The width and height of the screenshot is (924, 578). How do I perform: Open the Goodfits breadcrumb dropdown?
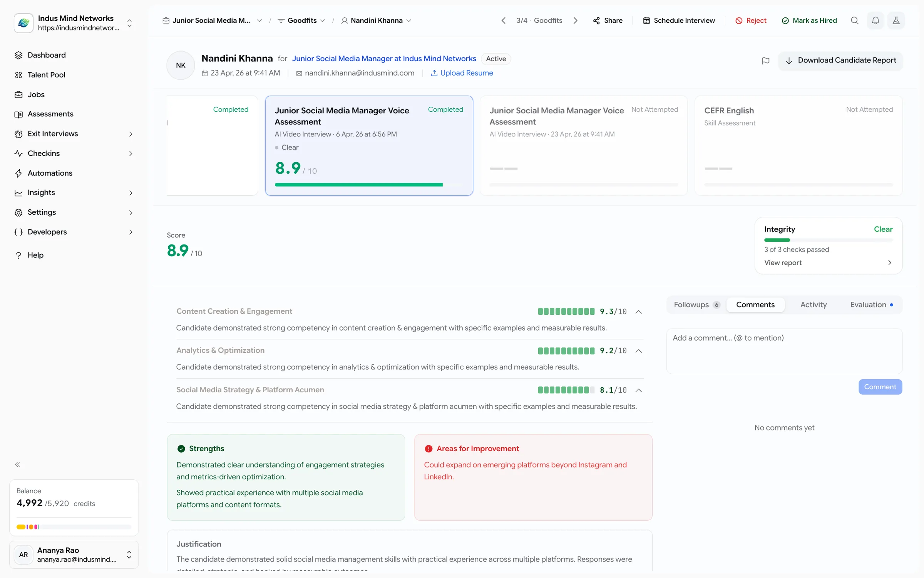[x=301, y=20]
